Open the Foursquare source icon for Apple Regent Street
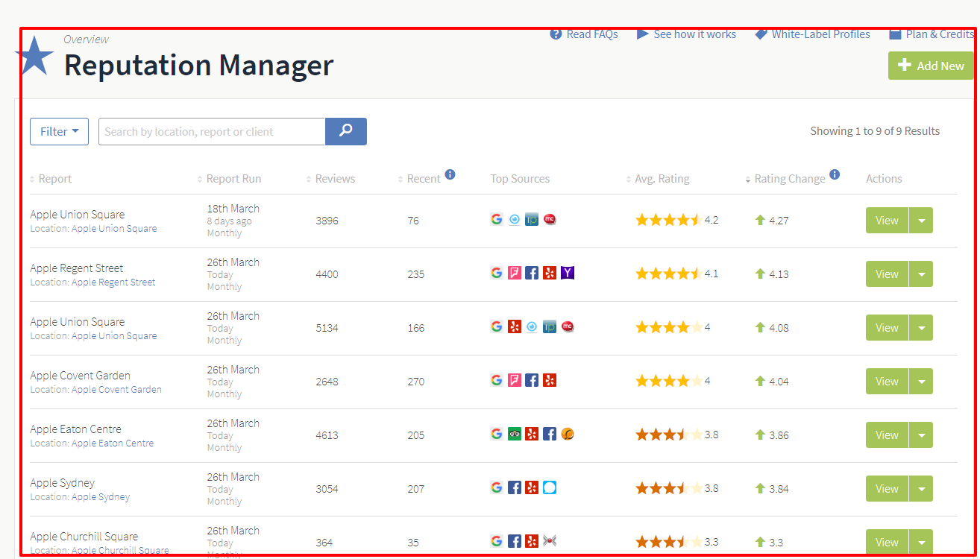Image resolution: width=980 pixels, height=559 pixels. point(514,273)
